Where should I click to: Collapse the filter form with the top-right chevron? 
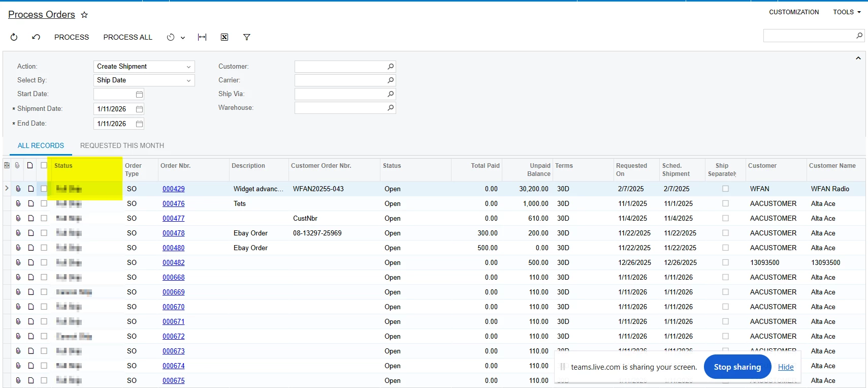pyautogui.click(x=858, y=58)
